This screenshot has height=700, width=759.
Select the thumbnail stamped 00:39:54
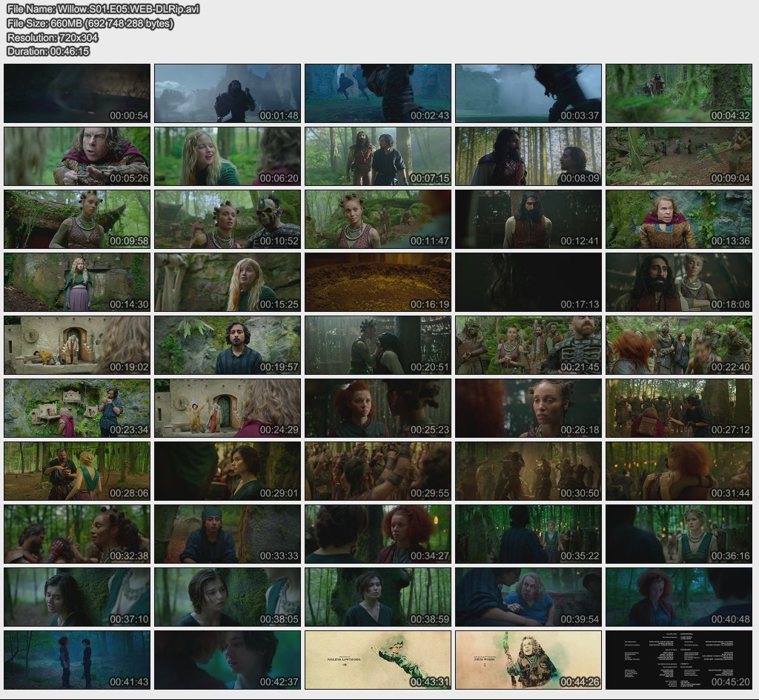click(x=528, y=598)
